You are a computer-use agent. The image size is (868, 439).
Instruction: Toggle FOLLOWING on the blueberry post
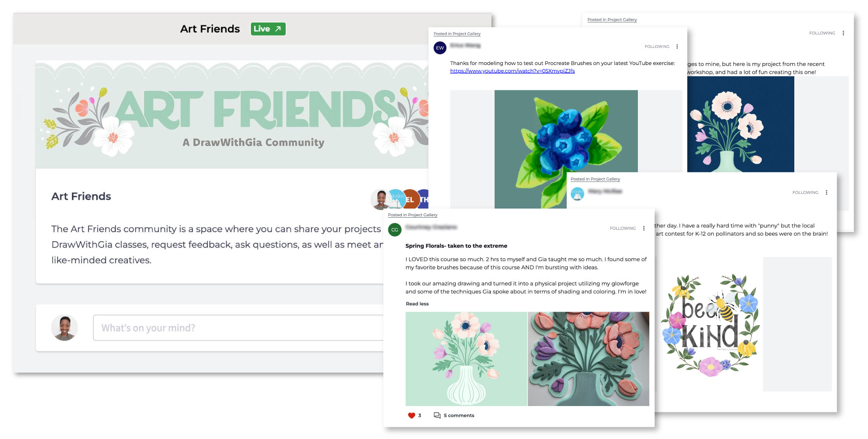(657, 47)
